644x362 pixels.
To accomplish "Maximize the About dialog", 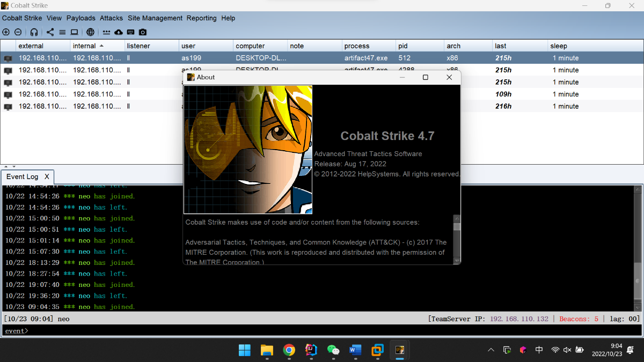I will click(x=426, y=77).
